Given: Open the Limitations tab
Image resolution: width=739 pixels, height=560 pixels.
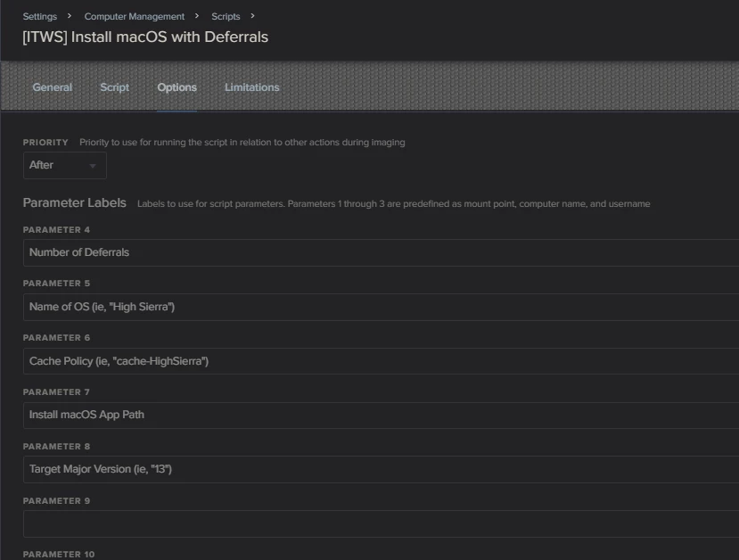Looking at the screenshot, I should 251,87.
